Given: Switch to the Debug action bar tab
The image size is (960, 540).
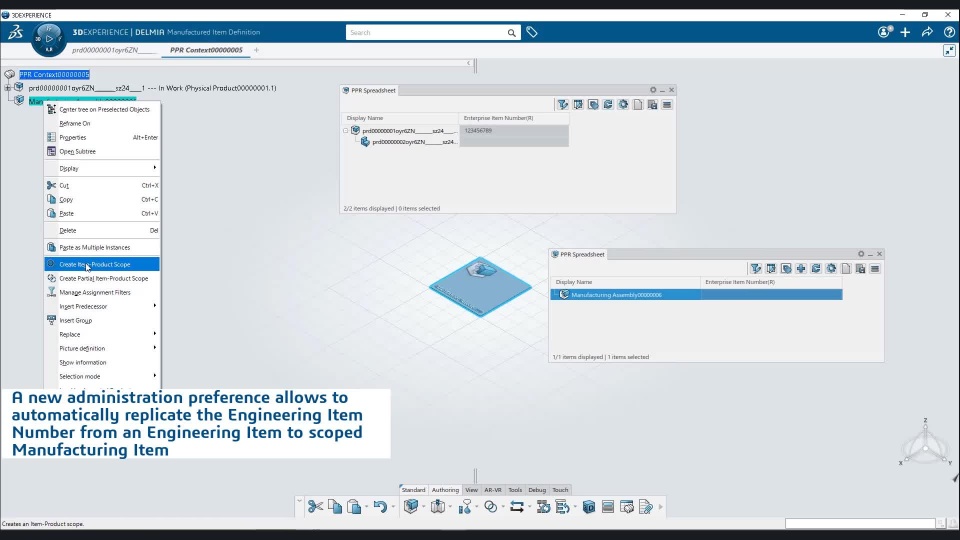Looking at the screenshot, I should coord(537,490).
